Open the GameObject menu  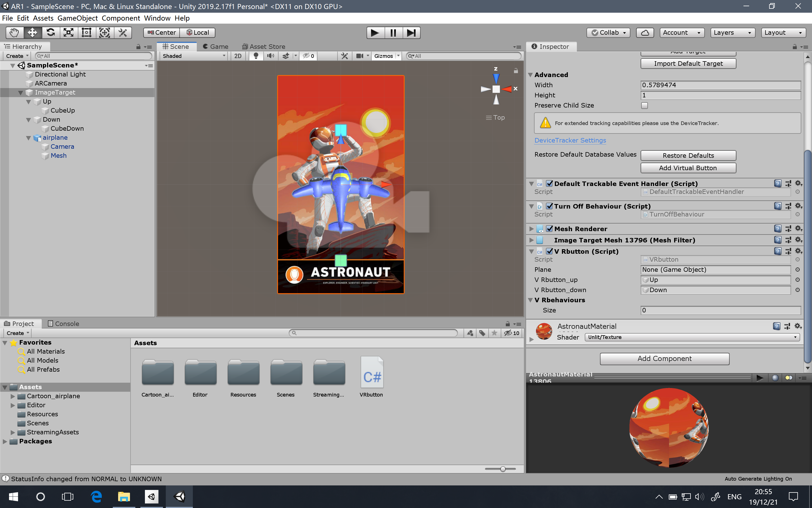pos(78,18)
